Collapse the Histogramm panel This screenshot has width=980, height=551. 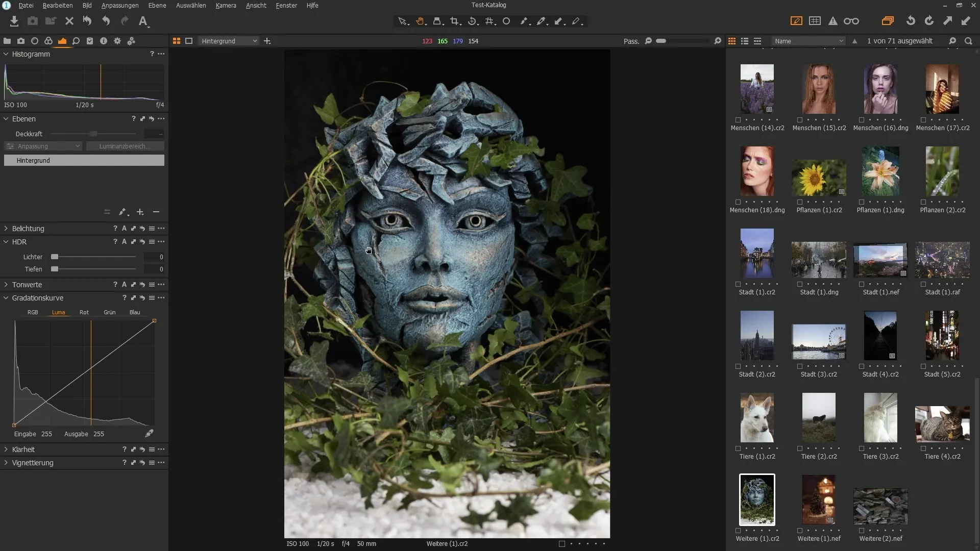click(x=6, y=54)
